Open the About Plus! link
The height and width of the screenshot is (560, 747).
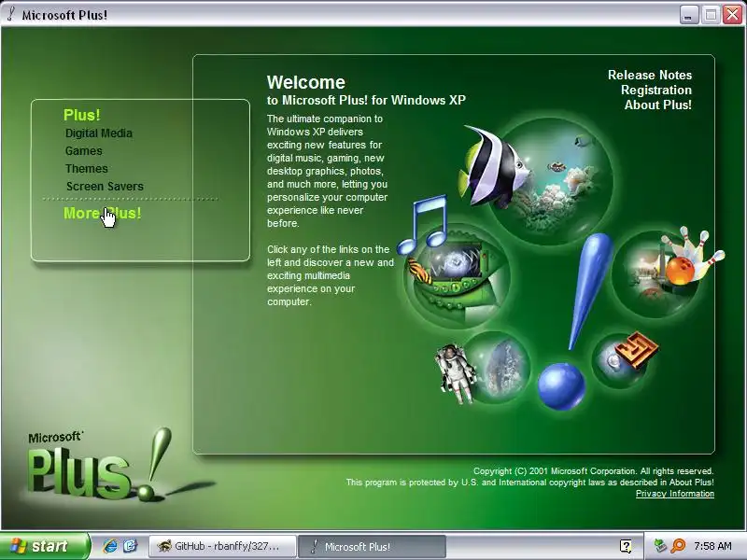pyautogui.click(x=658, y=105)
